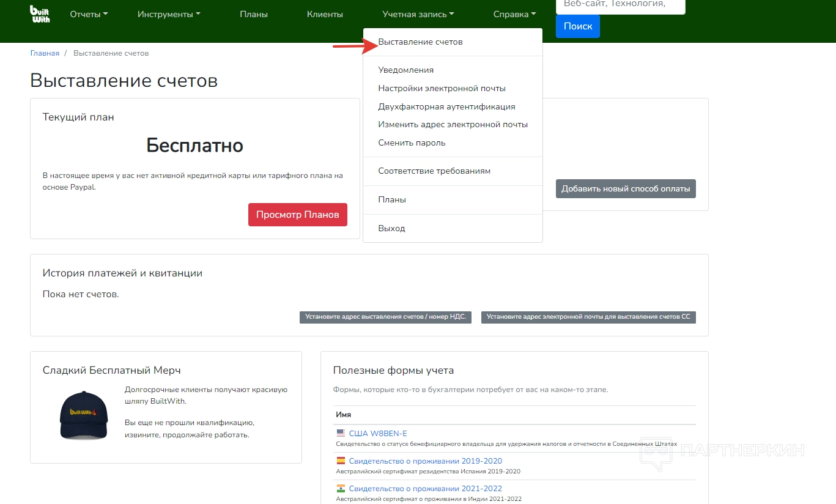
Task: Click the website/technology search input field
Action: point(620,6)
